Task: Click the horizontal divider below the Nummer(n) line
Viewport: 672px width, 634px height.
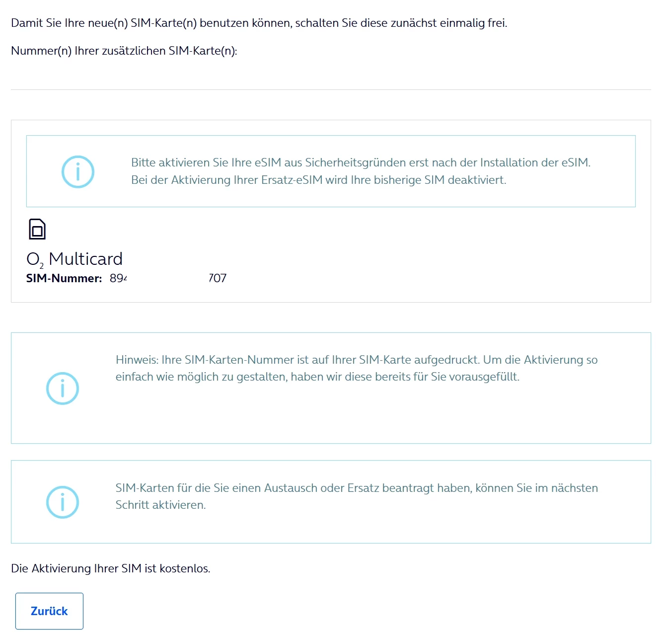Action: pos(331,90)
